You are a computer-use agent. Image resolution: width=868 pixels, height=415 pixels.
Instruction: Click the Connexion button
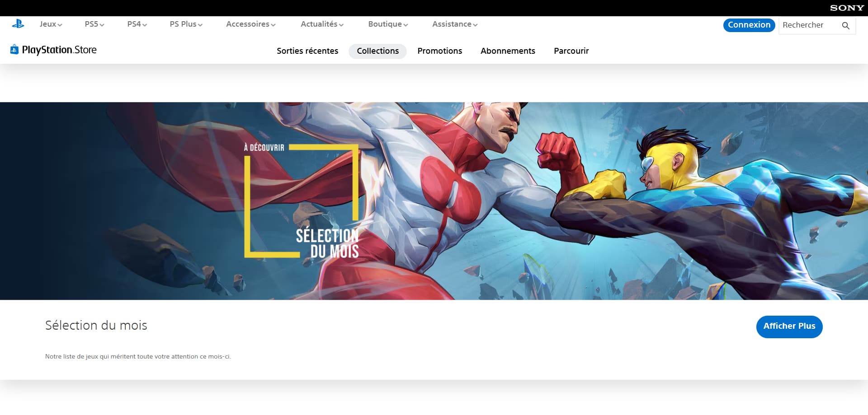tap(749, 25)
